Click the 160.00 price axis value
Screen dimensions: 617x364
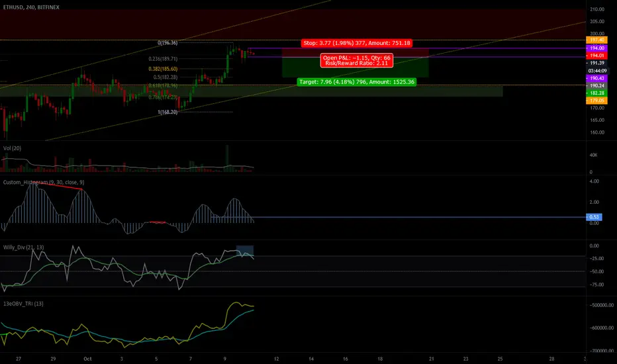click(597, 132)
